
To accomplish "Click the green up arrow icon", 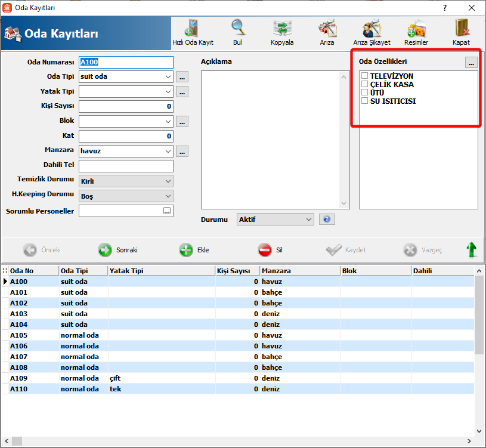I will coord(472,249).
